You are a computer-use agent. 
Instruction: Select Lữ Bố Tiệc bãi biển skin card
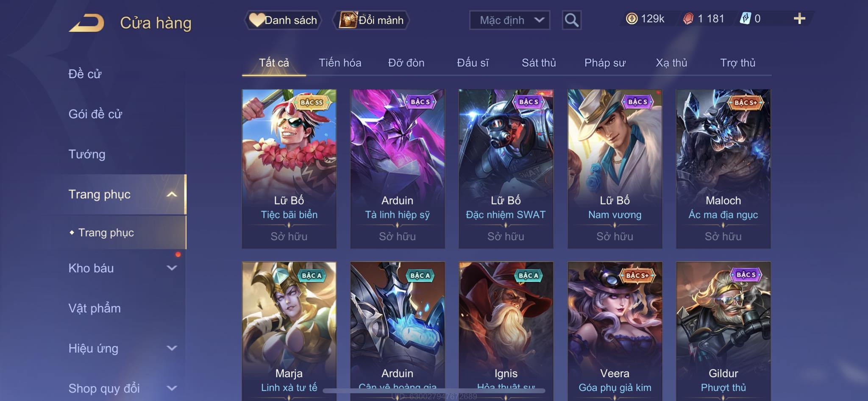(x=289, y=169)
